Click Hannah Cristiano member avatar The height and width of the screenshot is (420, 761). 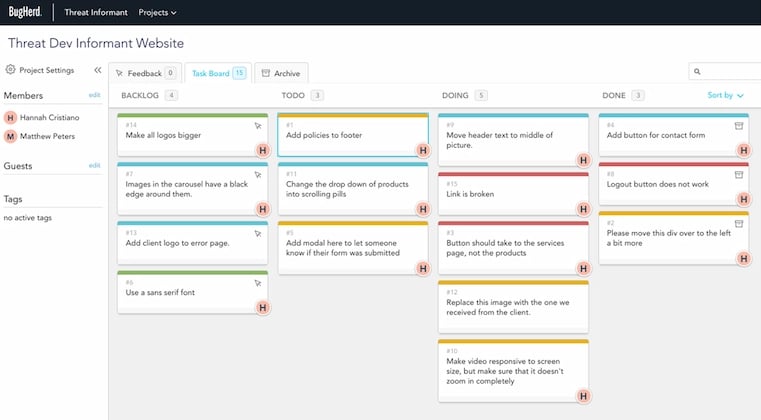tap(11, 117)
